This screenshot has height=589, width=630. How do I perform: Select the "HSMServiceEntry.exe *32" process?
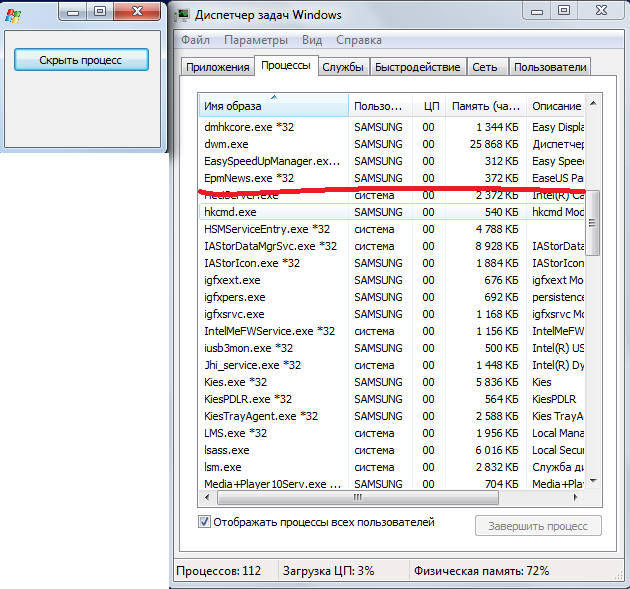(x=392, y=229)
